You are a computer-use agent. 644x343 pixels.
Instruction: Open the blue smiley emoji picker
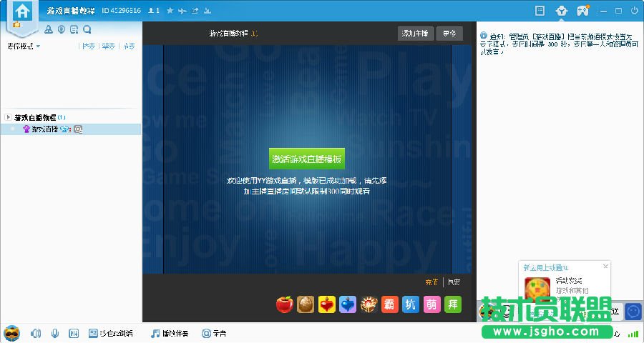(633, 312)
